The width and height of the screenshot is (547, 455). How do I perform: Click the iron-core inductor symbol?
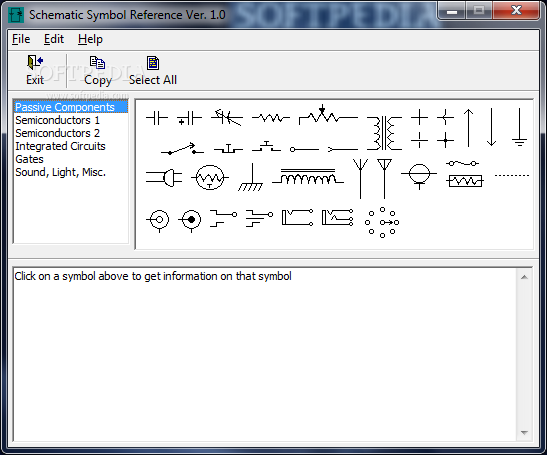(308, 176)
